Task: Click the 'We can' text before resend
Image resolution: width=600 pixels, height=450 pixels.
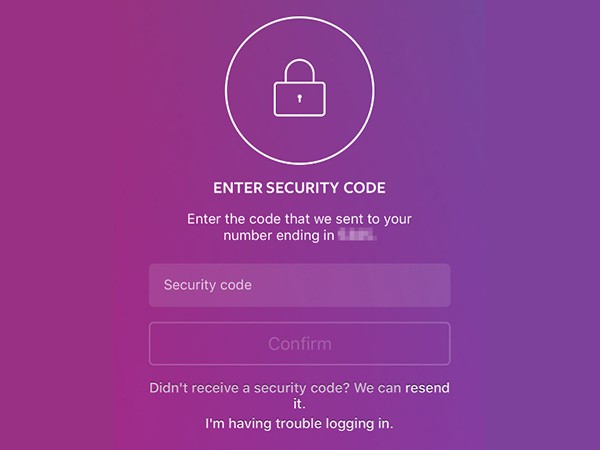Action: (x=378, y=388)
